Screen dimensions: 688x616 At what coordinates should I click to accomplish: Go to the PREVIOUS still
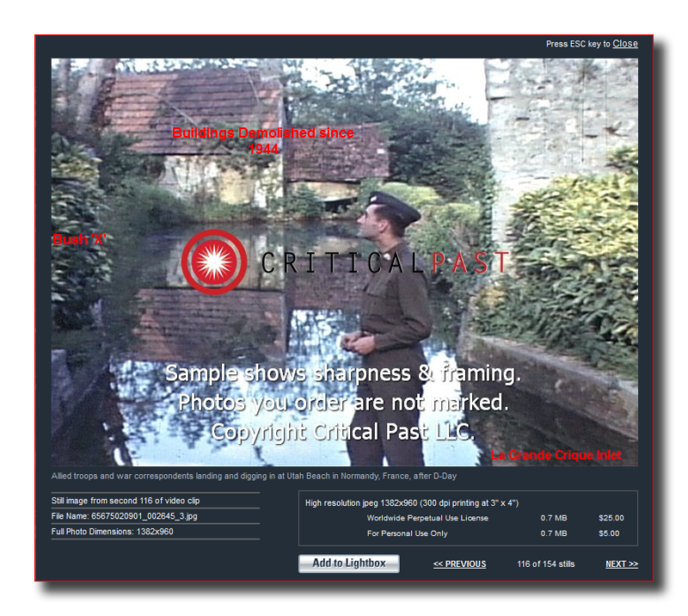[459, 564]
